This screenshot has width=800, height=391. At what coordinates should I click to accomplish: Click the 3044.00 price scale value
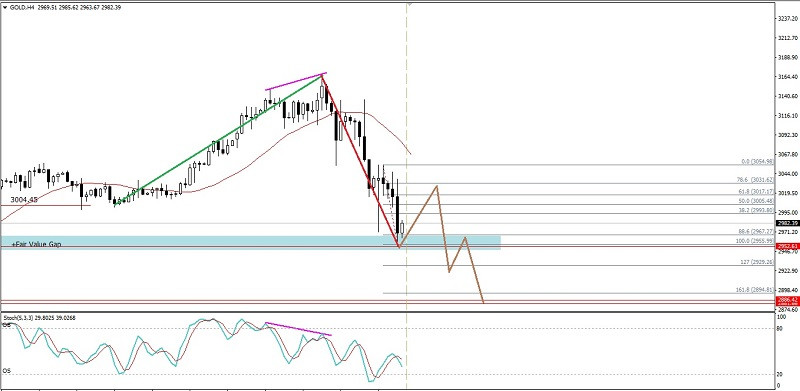pos(787,174)
